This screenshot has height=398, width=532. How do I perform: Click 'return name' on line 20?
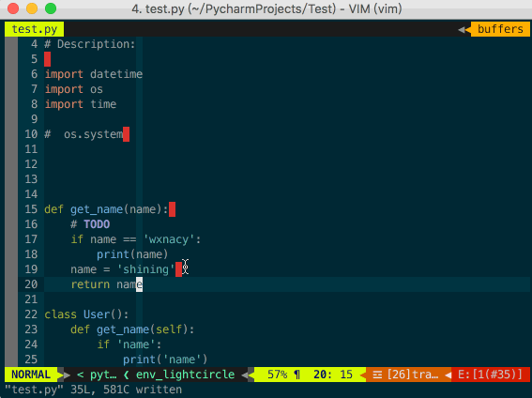107,284
